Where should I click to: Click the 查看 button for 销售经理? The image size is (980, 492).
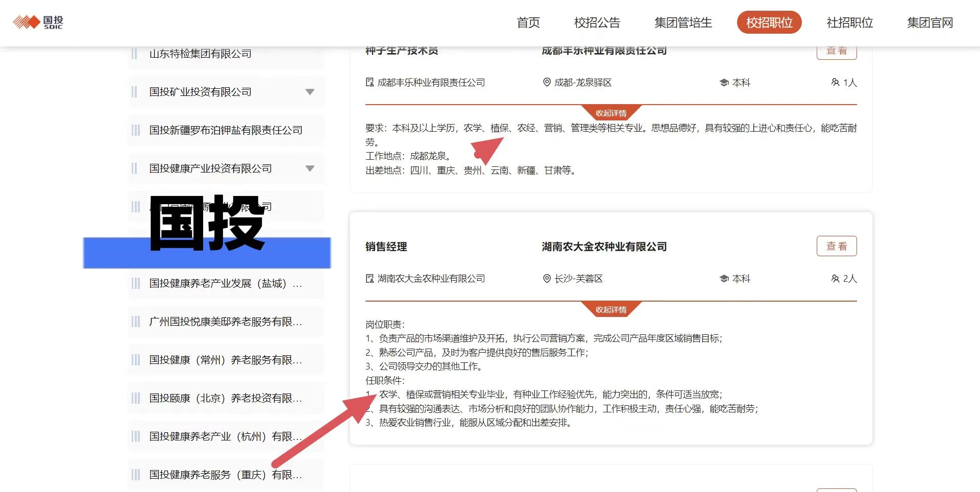click(837, 246)
